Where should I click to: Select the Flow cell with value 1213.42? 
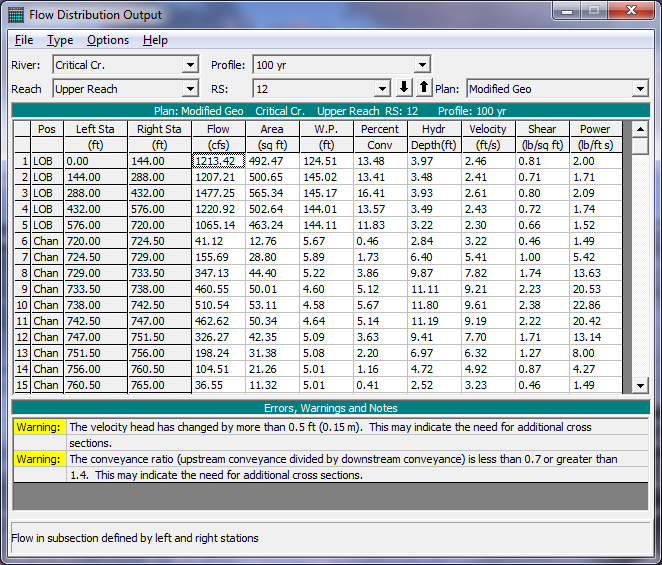click(218, 161)
